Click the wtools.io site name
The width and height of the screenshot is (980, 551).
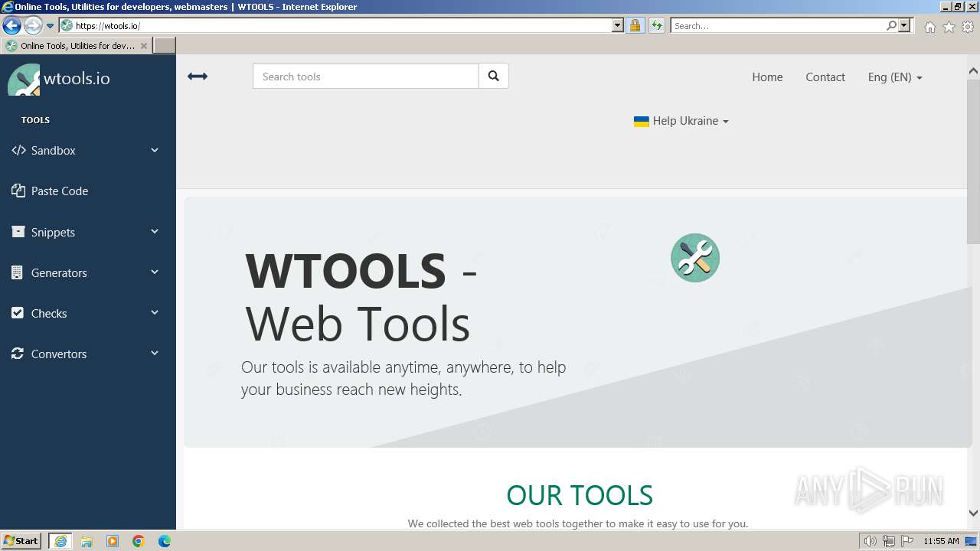pyautogui.click(x=77, y=78)
